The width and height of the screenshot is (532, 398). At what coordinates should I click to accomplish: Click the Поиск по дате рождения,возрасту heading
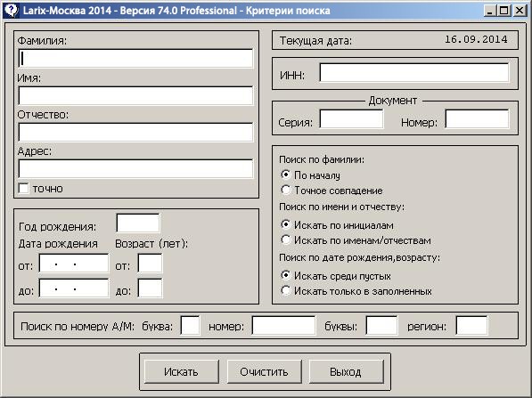coord(359,257)
